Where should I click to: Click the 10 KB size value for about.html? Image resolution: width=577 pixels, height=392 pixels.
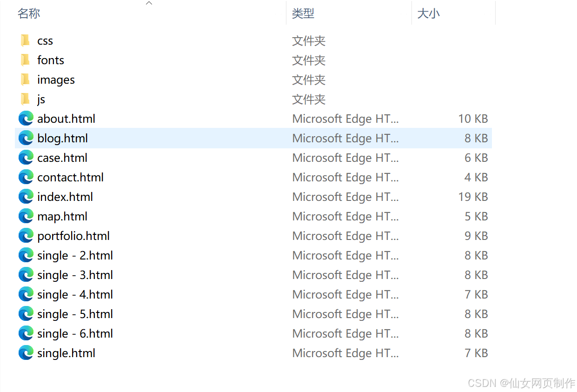click(473, 118)
